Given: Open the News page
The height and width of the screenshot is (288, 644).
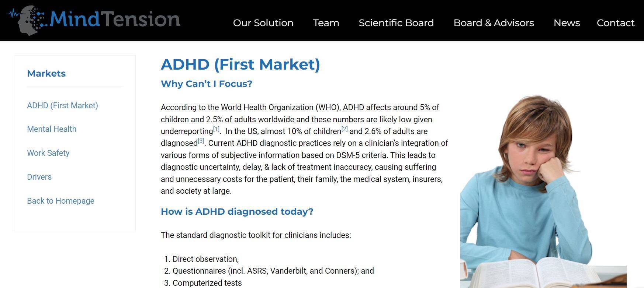Looking at the screenshot, I should pos(567,23).
